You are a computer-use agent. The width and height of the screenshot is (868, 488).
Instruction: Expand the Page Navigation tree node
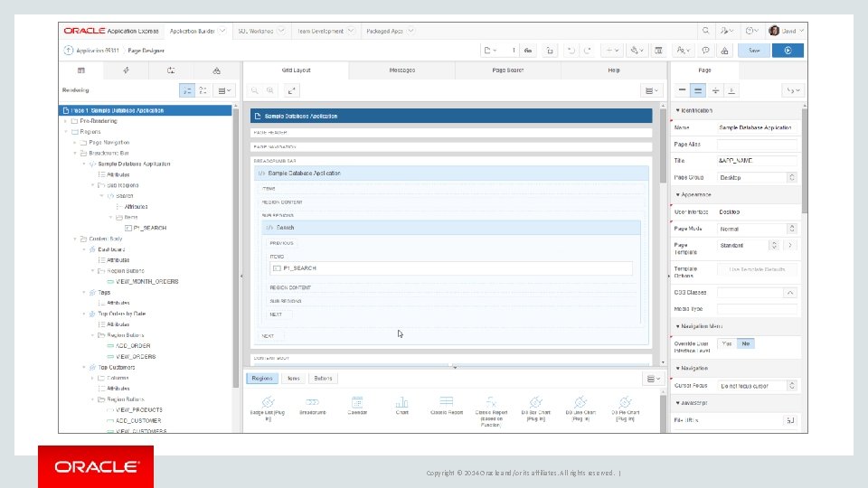pos(74,143)
